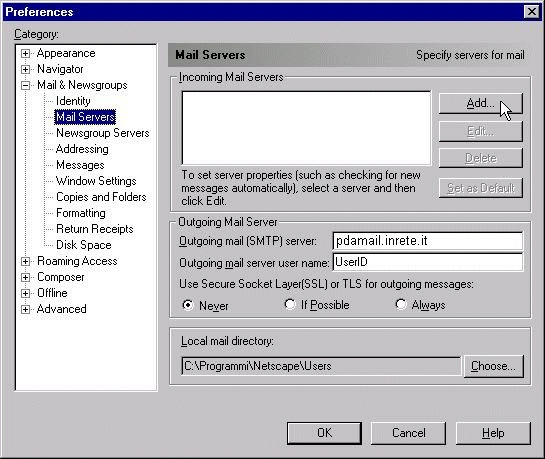
Task: Click the Choose... directory button
Action: 494,366
